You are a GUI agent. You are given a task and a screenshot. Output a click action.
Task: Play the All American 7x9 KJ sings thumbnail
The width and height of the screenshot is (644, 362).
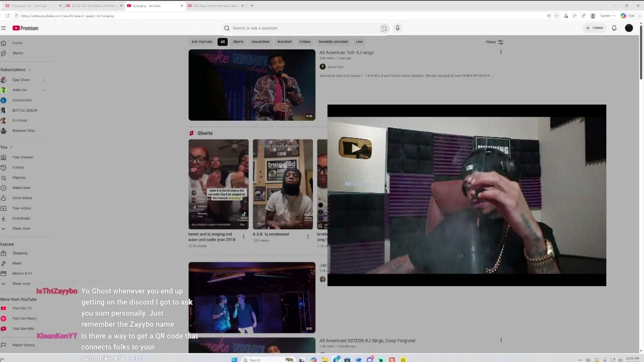coord(252,85)
